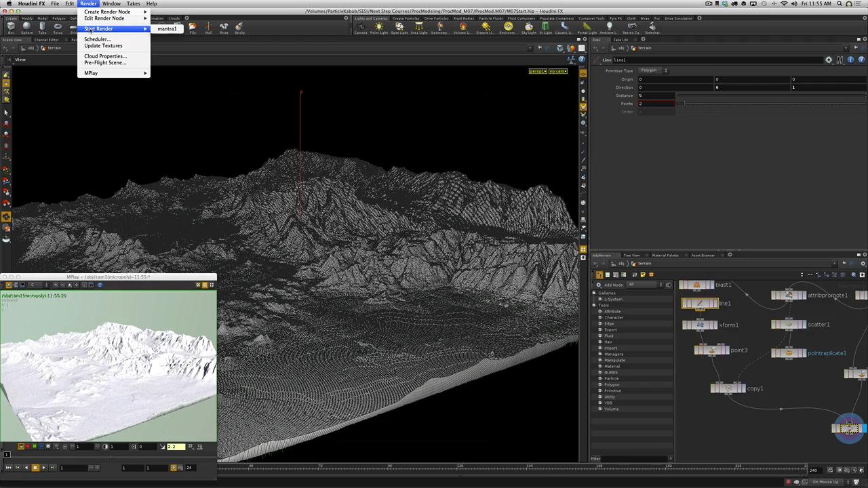This screenshot has height=488, width=868.
Task: Create a Distant Light from the shelf
Action: pyautogui.click(x=485, y=28)
